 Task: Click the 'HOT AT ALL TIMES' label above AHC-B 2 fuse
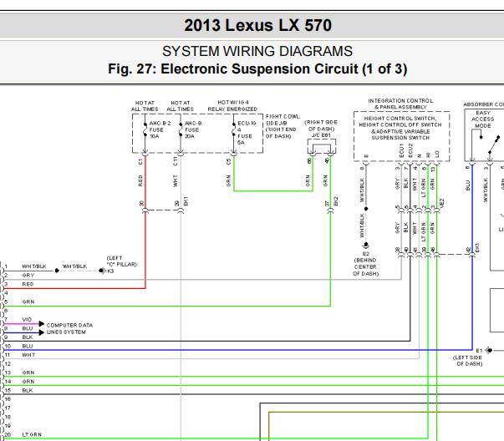[x=145, y=106]
